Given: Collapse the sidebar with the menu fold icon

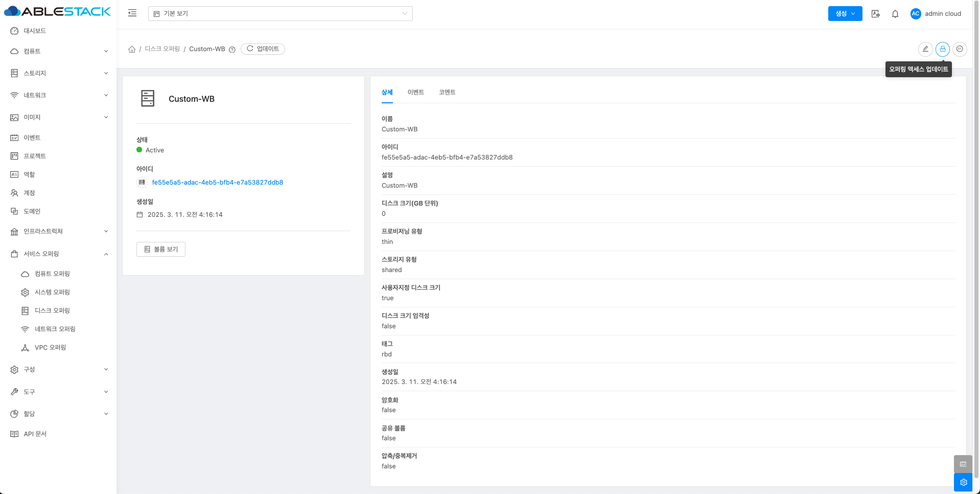Looking at the screenshot, I should point(132,13).
